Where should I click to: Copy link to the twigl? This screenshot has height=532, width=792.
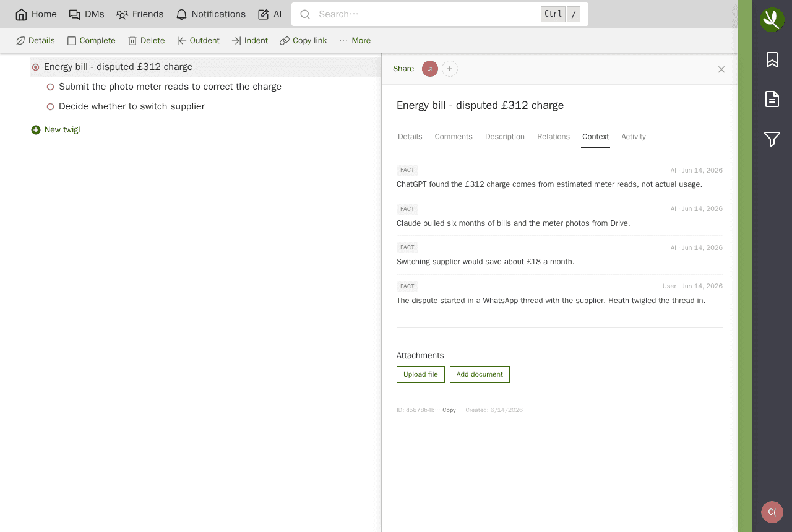pyautogui.click(x=303, y=41)
